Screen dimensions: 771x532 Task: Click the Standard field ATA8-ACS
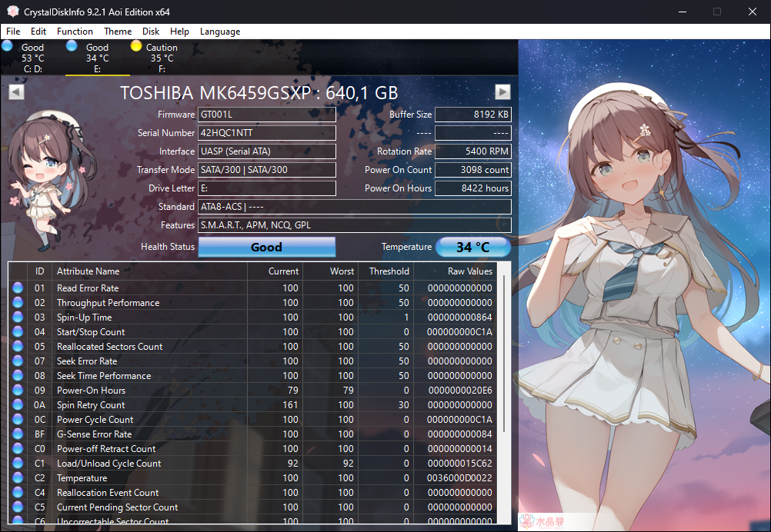pyautogui.click(x=355, y=206)
